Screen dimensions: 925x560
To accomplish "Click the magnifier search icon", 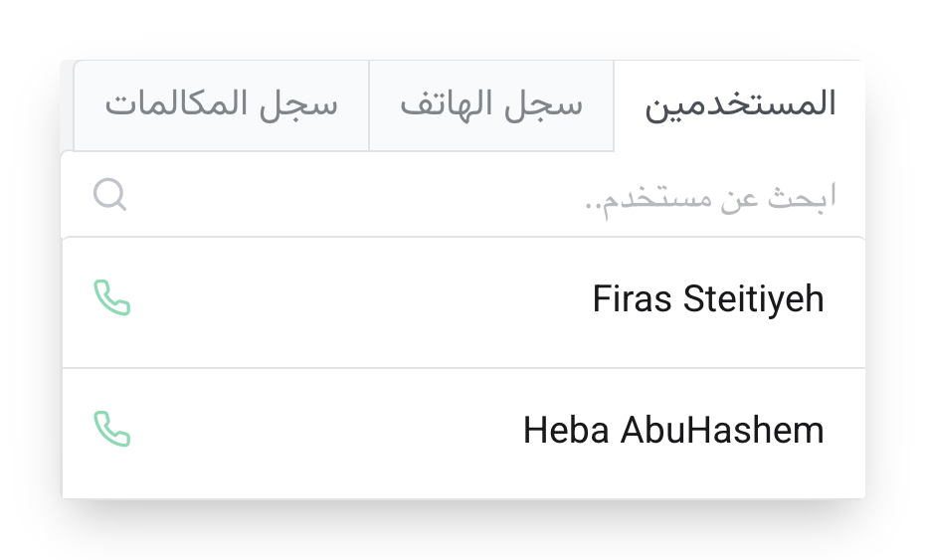I will coord(109,195).
